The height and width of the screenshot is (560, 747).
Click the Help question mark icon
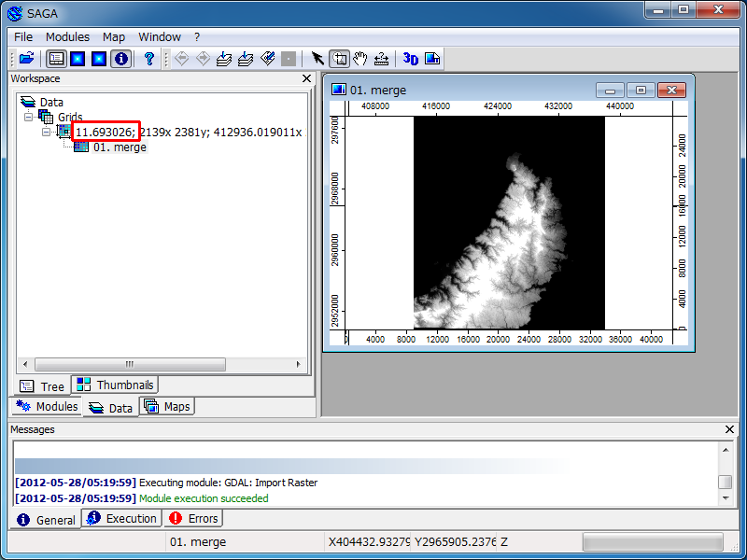(149, 59)
